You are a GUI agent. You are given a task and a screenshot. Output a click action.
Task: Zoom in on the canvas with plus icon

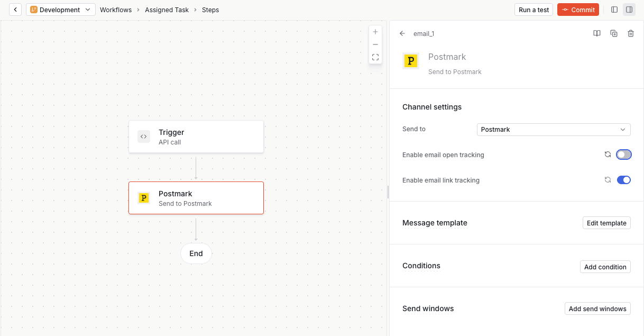coord(375,32)
